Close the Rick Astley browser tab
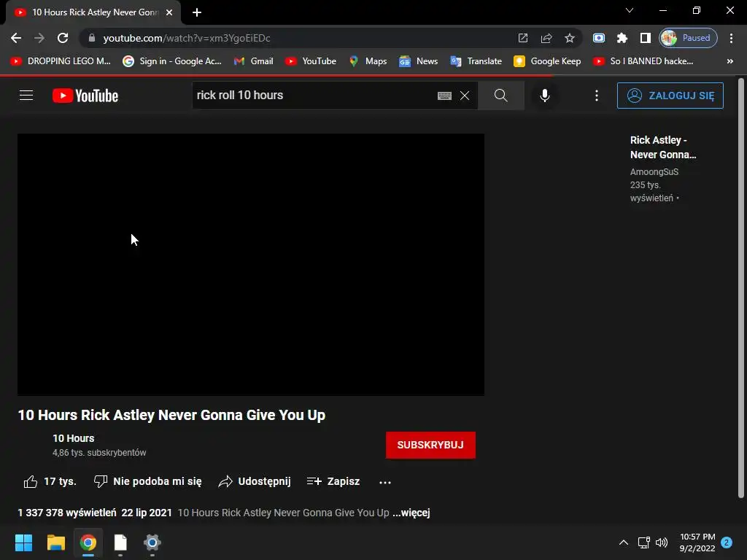Image resolution: width=747 pixels, height=560 pixels. point(169,12)
